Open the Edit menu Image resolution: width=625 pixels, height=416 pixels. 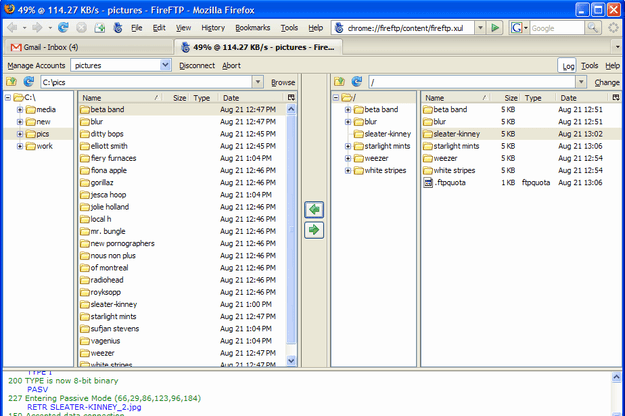159,28
